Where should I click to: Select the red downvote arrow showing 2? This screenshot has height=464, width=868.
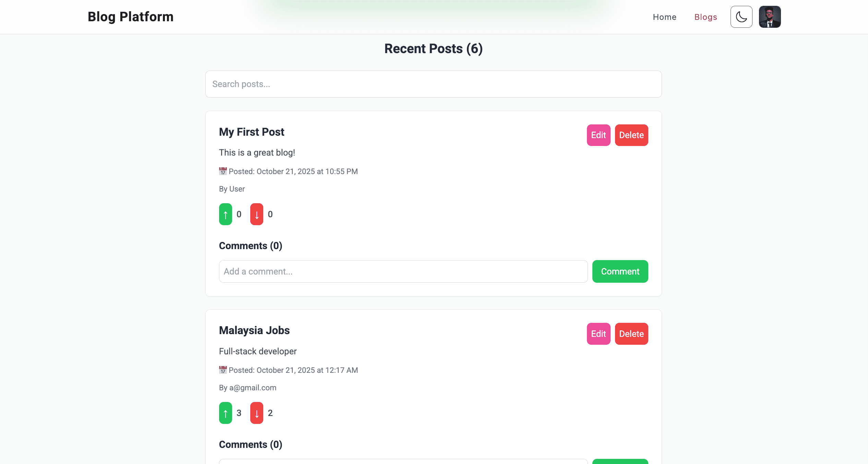(256, 413)
